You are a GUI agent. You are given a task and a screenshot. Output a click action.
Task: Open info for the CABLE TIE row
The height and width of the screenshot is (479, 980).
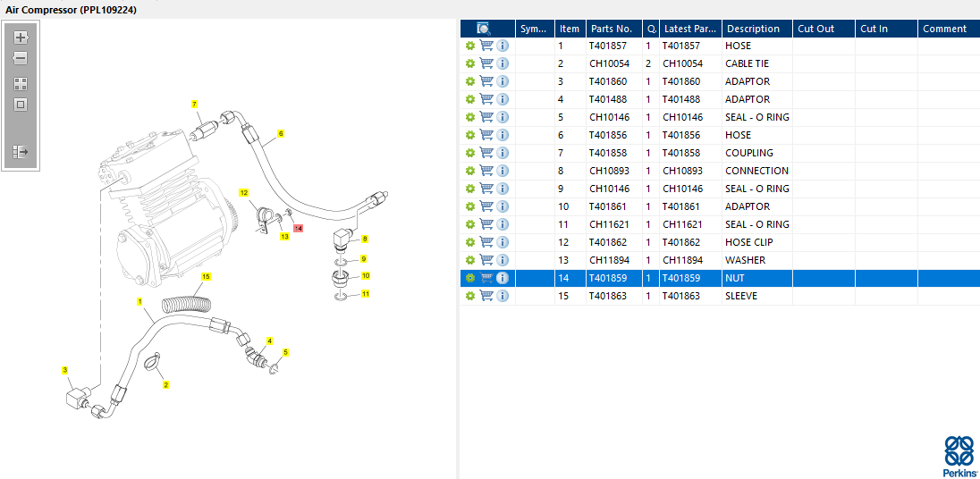[x=503, y=63]
